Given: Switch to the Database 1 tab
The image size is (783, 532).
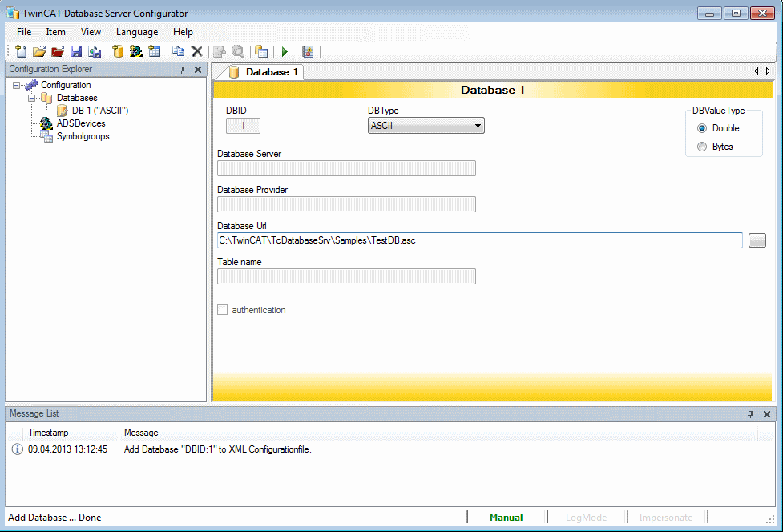Looking at the screenshot, I should (x=264, y=72).
